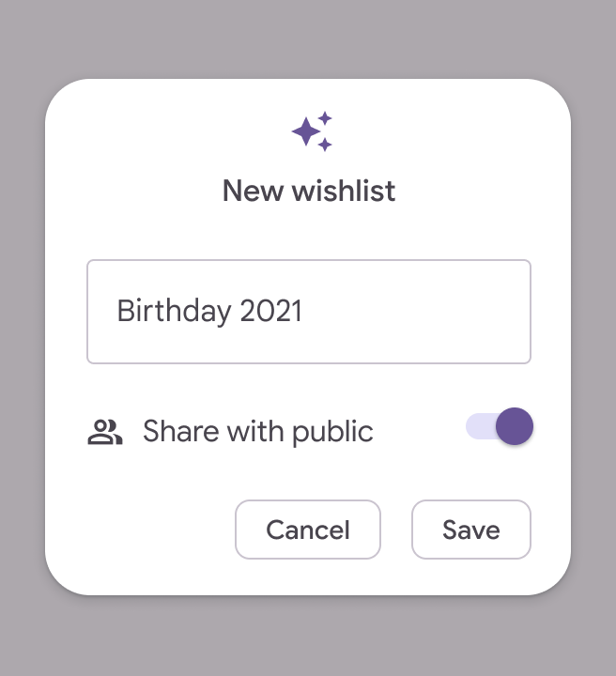Viewport: 616px width, 676px height.
Task: Focus the wishlist name input field
Action: tap(309, 312)
